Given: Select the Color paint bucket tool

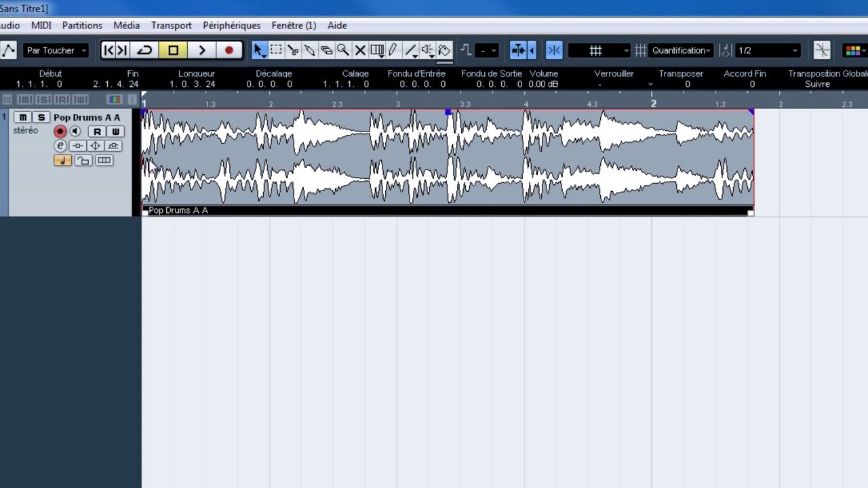Looking at the screenshot, I should [x=444, y=50].
